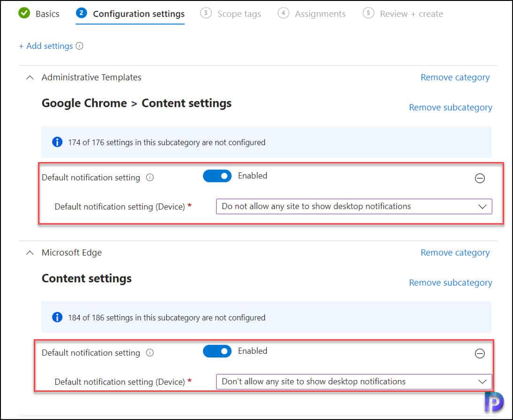Image resolution: width=513 pixels, height=420 pixels.
Task: Click the + Add settings link
Action: tap(46, 46)
